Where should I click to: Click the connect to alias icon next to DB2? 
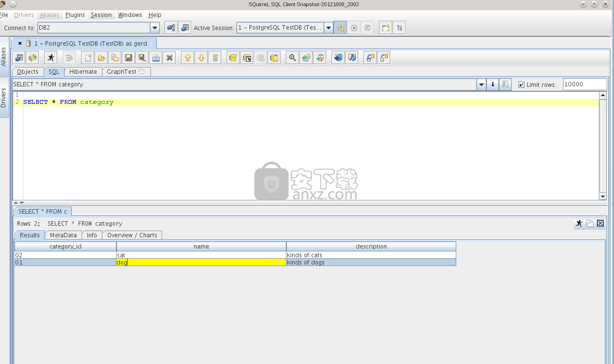tap(171, 28)
